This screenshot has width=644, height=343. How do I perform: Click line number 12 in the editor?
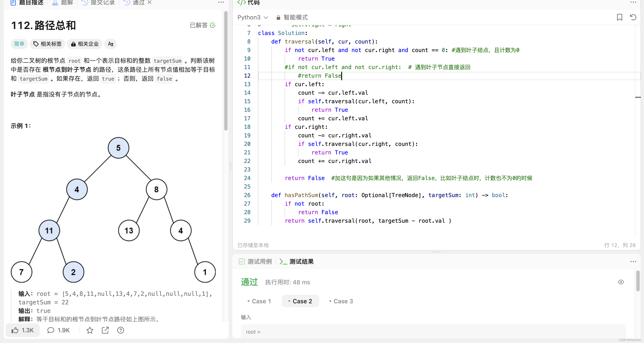point(247,76)
